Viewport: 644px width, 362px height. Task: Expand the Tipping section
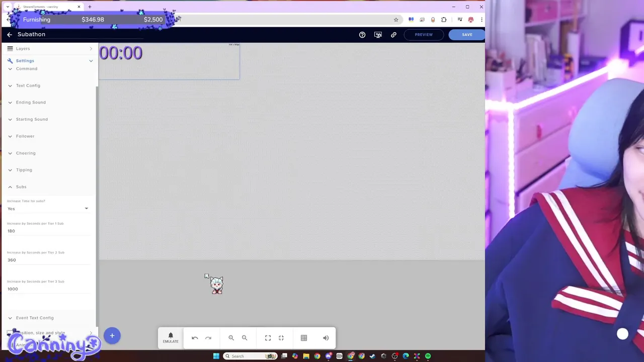click(24, 170)
